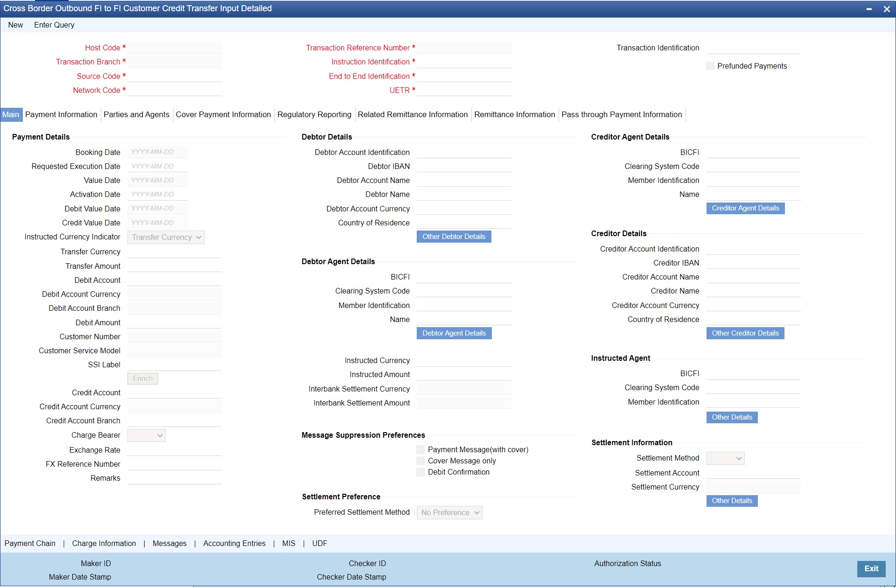Image resolution: width=896 pixels, height=588 pixels.
Task: Minimize the transfer input window
Action: tap(869, 9)
